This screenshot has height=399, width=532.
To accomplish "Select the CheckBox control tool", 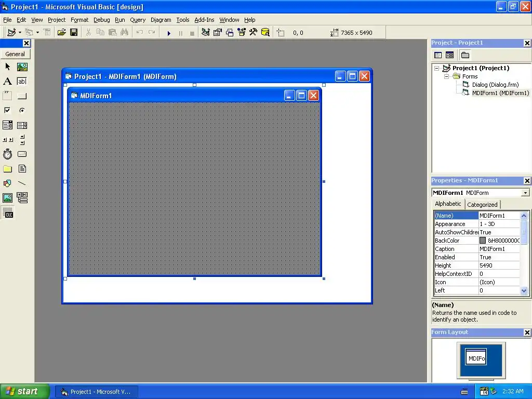I will pos(7,110).
